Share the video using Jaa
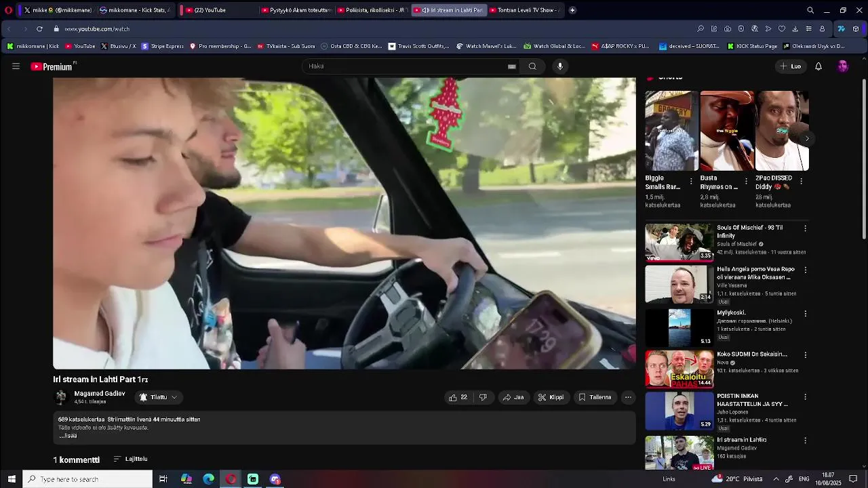 pos(513,397)
